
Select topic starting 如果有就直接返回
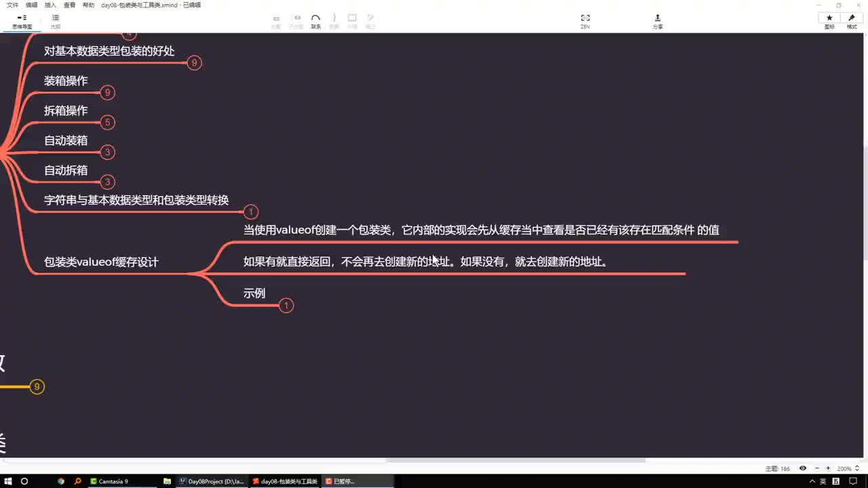click(x=425, y=261)
